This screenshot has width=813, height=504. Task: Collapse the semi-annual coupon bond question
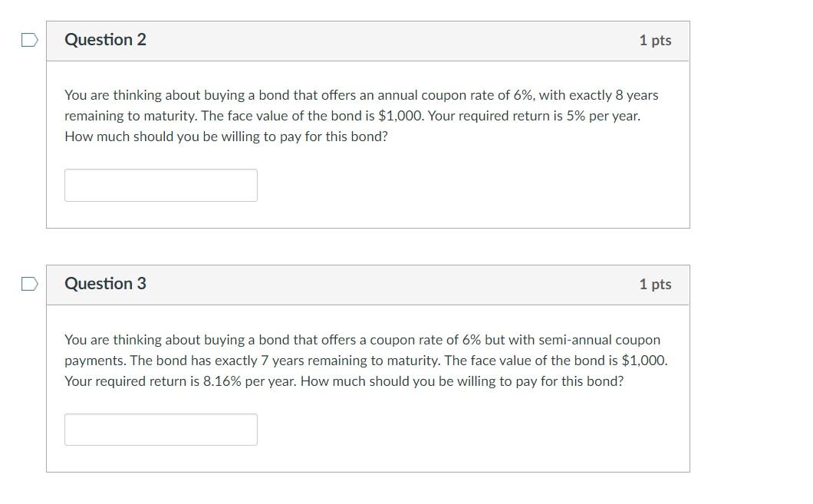pos(368,285)
